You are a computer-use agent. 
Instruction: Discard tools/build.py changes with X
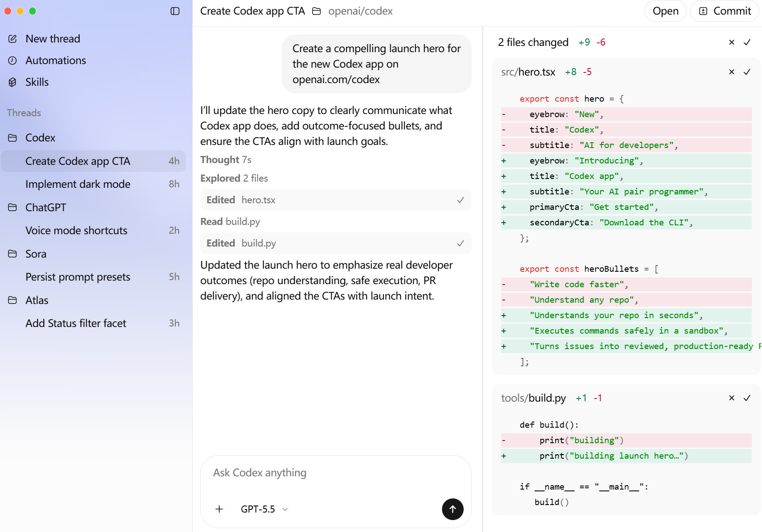732,398
